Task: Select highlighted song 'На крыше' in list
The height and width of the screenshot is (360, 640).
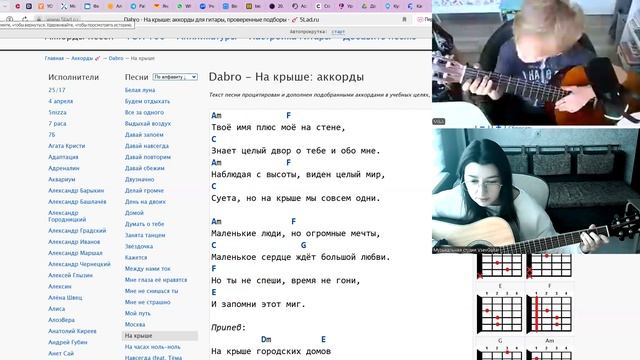Action: point(160,336)
